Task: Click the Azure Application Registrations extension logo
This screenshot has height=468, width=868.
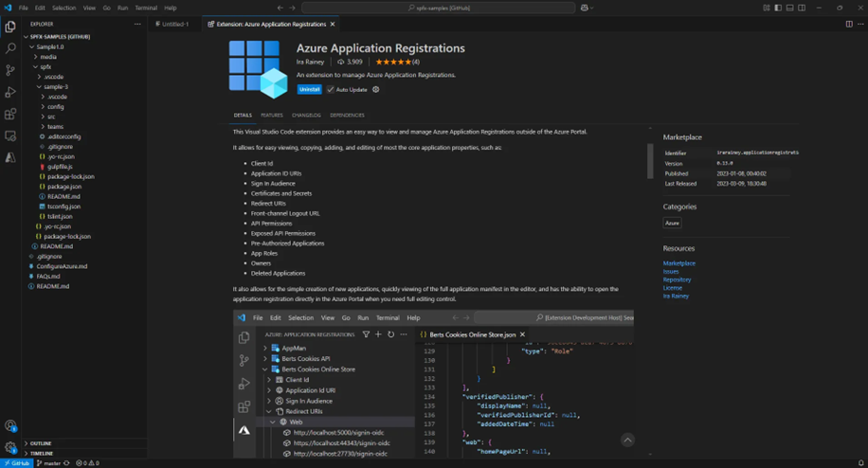Action: 259,69
